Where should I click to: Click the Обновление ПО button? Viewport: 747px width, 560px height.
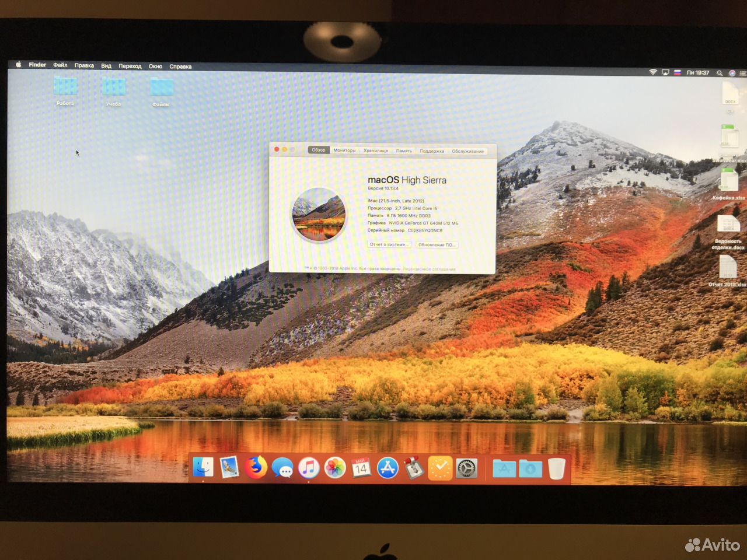click(437, 245)
